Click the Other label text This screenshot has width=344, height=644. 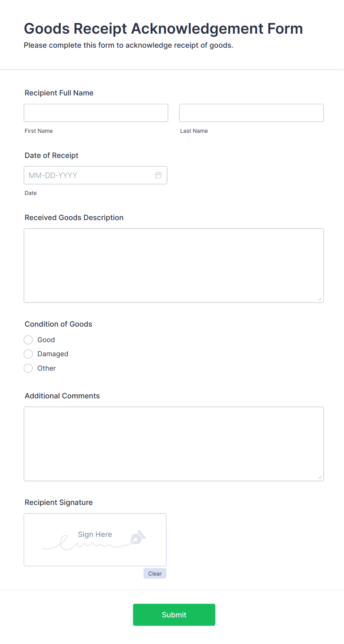(x=47, y=368)
